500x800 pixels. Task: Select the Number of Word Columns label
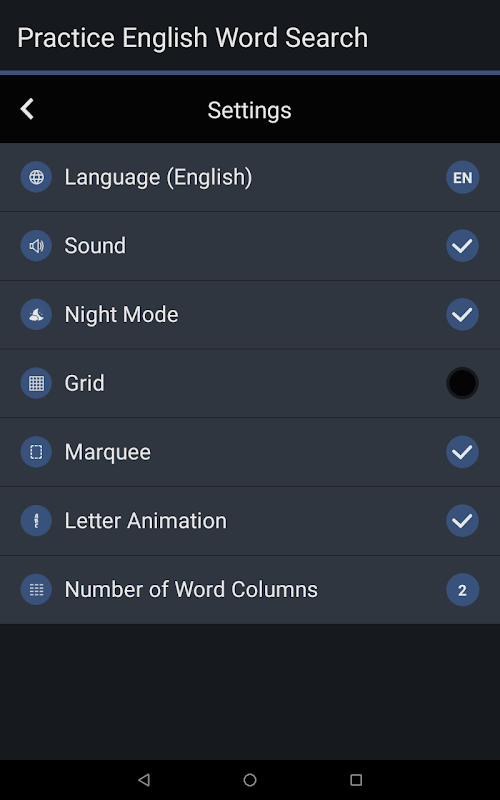click(191, 590)
